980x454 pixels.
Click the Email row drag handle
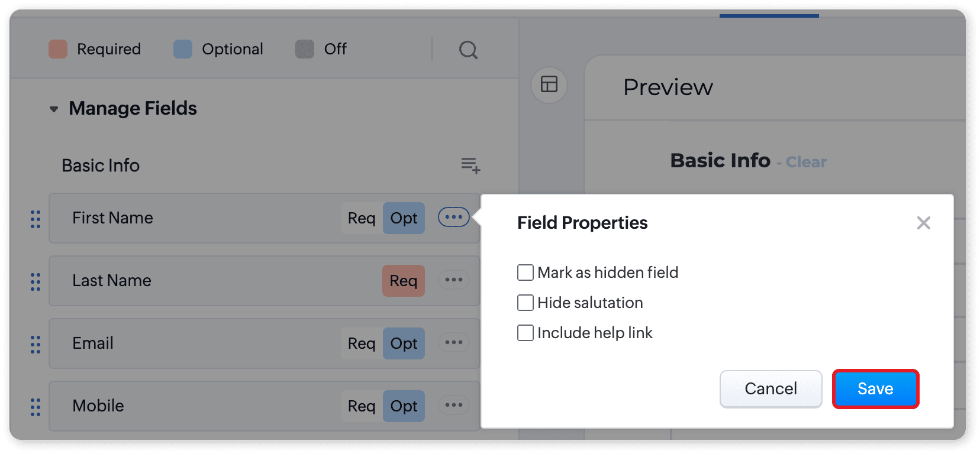pyautogui.click(x=36, y=344)
